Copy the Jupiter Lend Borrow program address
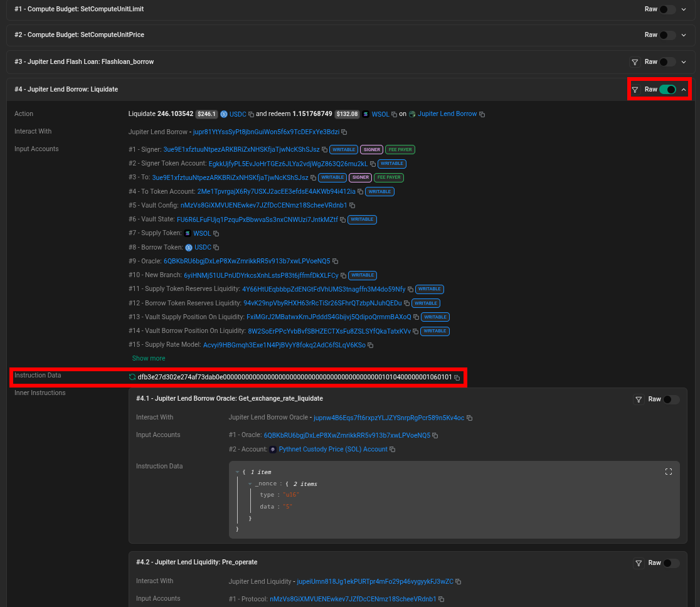This screenshot has width=700, height=607. (x=344, y=132)
